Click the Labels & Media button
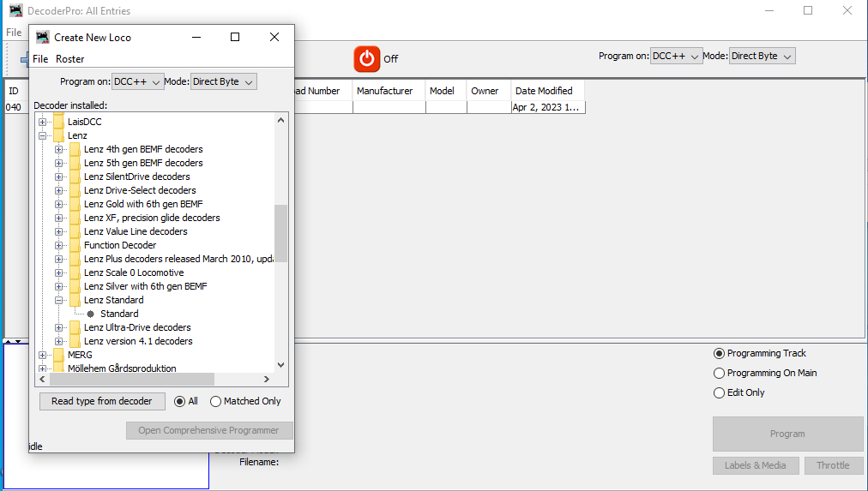The image size is (868, 491). [x=756, y=465]
